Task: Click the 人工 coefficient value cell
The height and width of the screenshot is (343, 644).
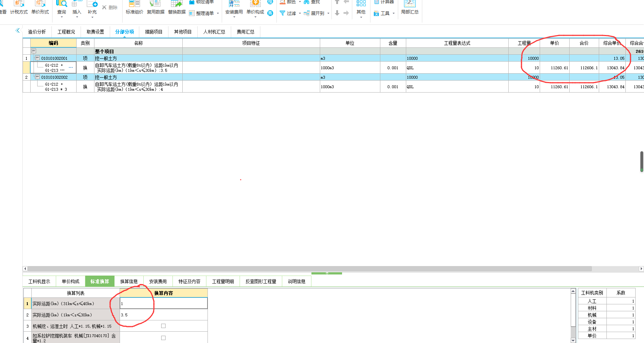Action: click(x=621, y=301)
